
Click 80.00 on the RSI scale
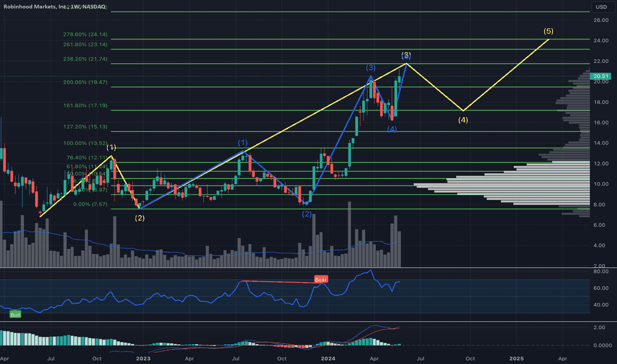(x=601, y=271)
